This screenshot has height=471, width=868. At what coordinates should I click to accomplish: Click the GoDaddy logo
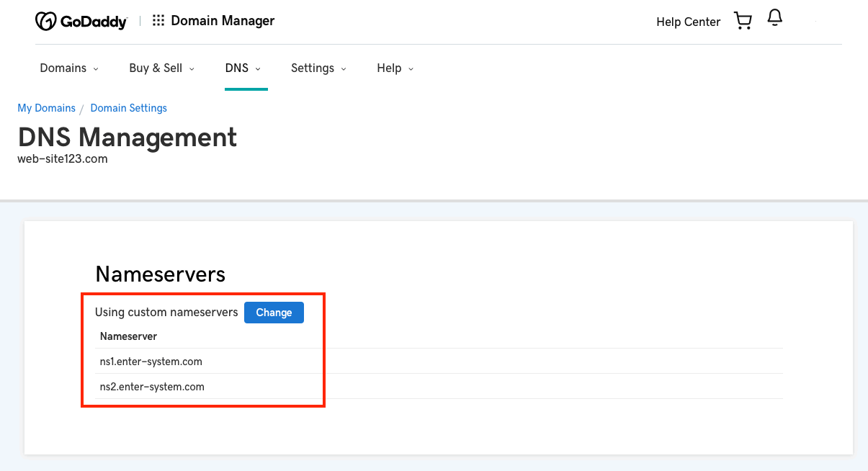(81, 21)
